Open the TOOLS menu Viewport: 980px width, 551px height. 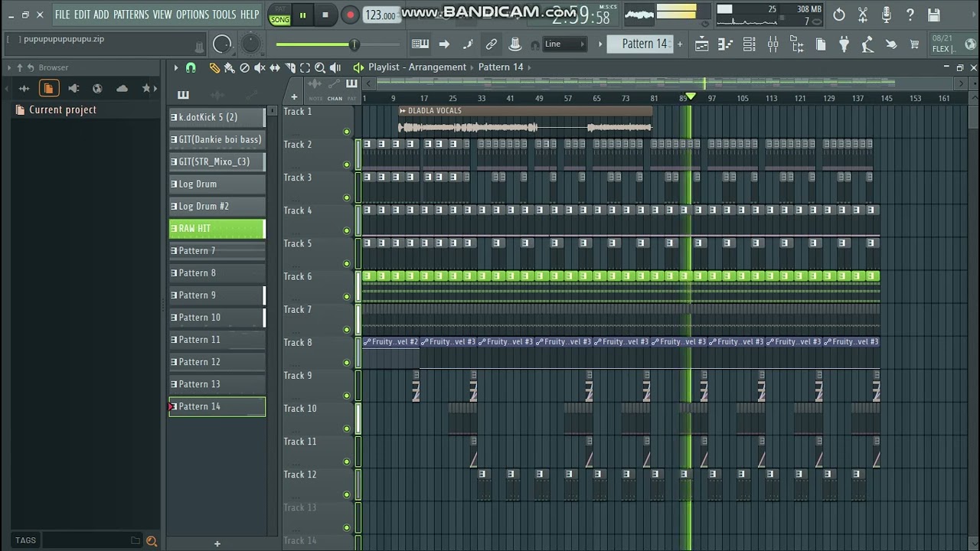coord(224,15)
